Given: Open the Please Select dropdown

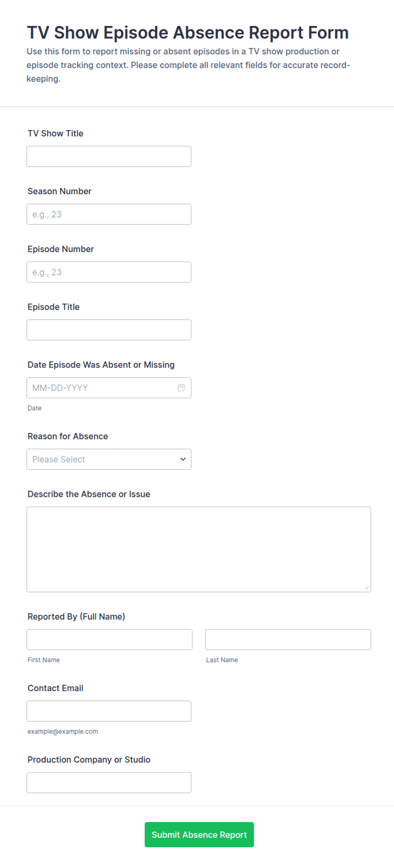Looking at the screenshot, I should (109, 459).
